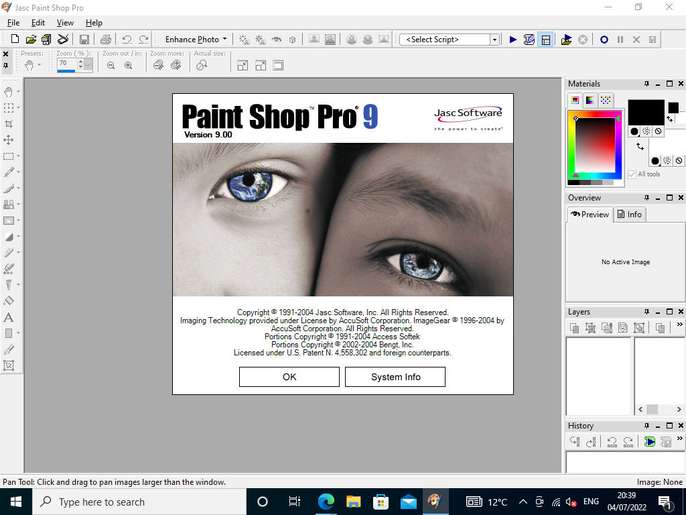This screenshot has height=515, width=686.
Task: Open the Edit menu
Action: pyautogui.click(x=38, y=23)
